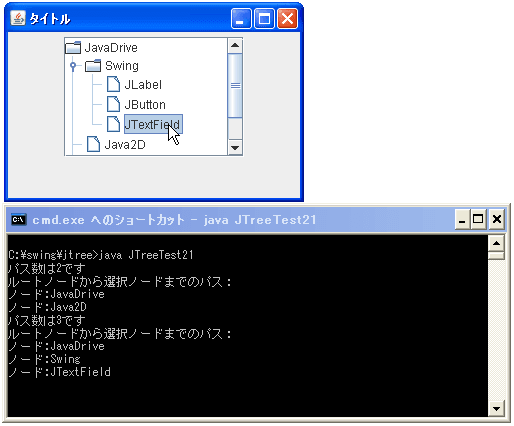Click console text 'パス数は2です'

(x=47, y=268)
